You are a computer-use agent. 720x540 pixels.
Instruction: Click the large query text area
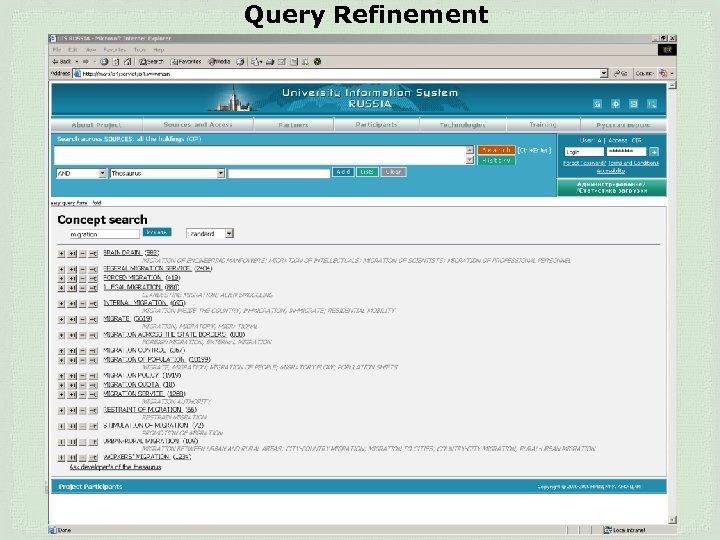click(x=260, y=155)
